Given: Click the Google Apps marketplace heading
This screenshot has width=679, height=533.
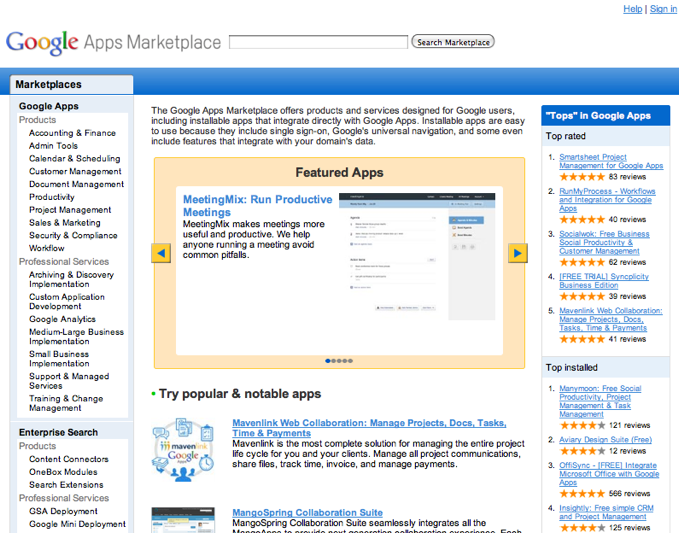Looking at the screenshot, I should click(48, 106).
